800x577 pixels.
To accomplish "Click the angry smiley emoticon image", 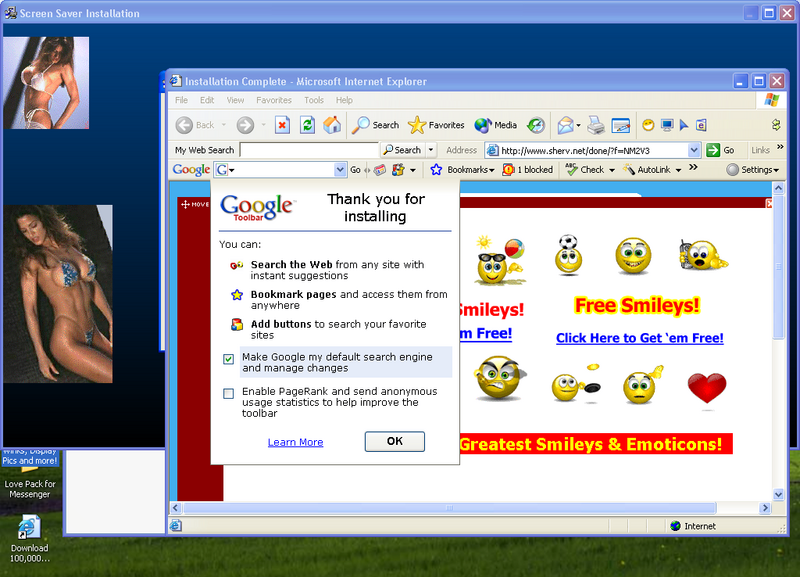I will point(499,378).
